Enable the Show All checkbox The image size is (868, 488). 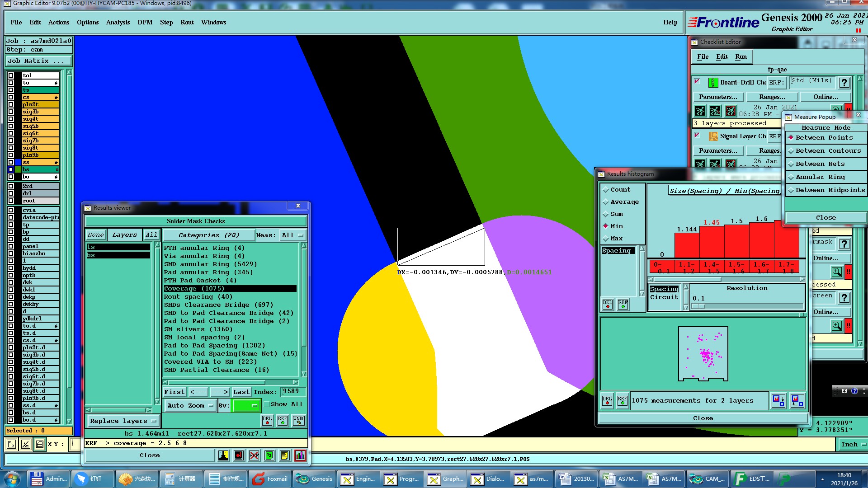(267, 404)
